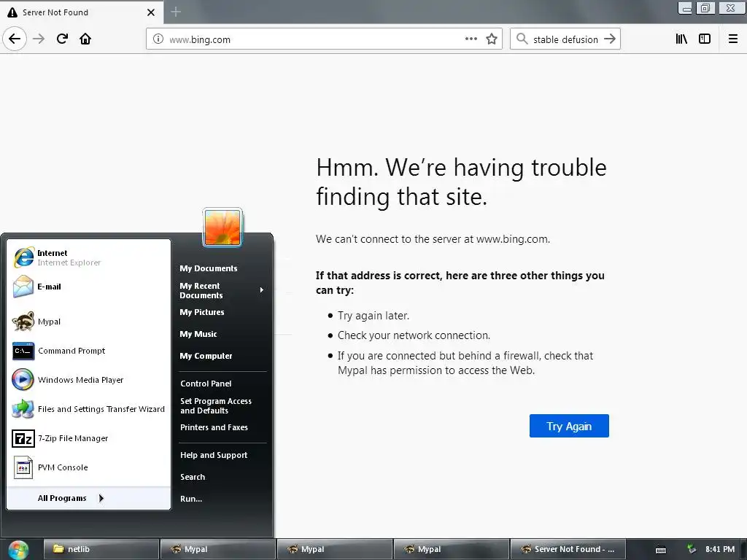Viewport: 747px width, 560px height.
Task: Restore down the browser window
Action: [x=705, y=8]
